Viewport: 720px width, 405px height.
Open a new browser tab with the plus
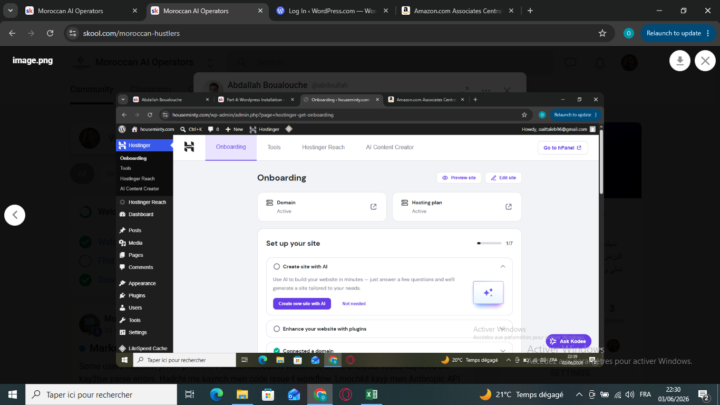click(530, 11)
